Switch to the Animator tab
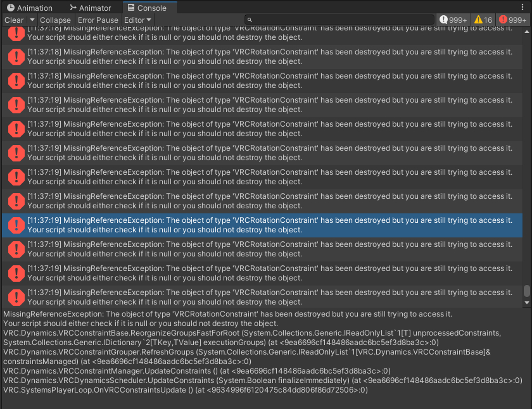532x409 pixels. [89, 8]
